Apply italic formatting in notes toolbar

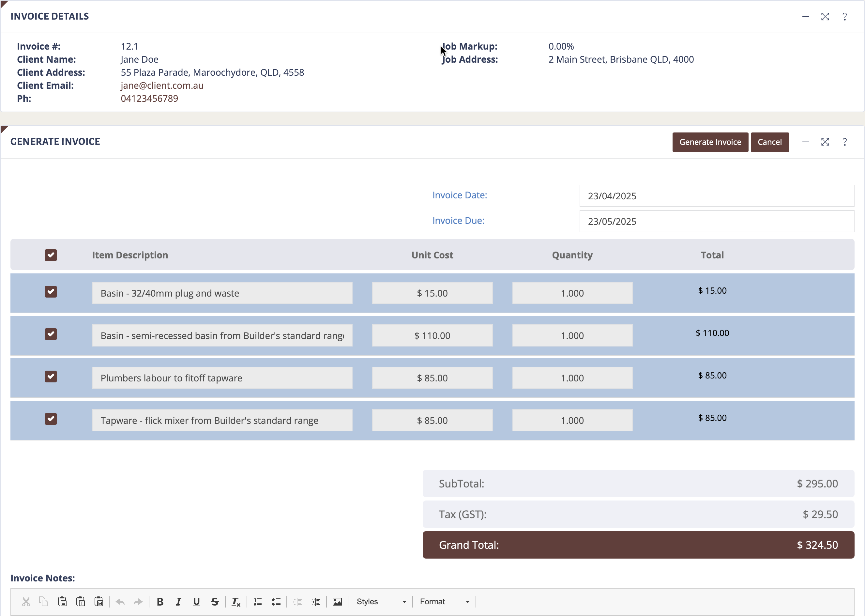coord(178,602)
